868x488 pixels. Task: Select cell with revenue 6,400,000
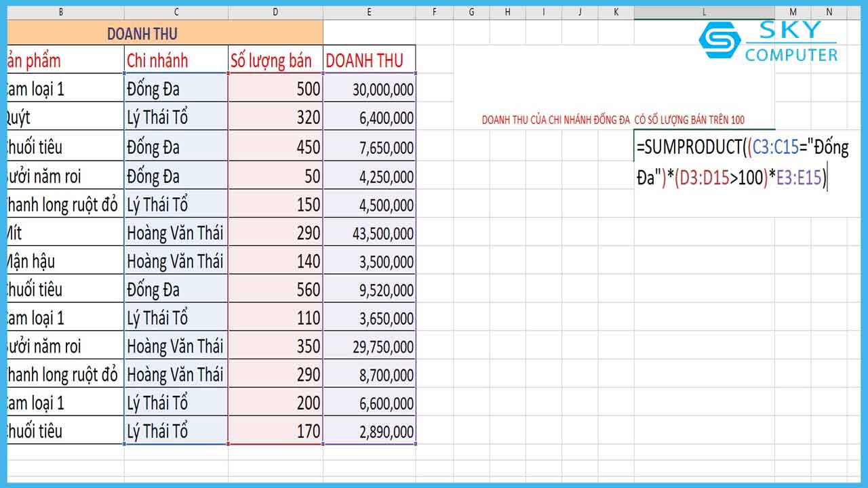pyautogui.click(x=369, y=117)
